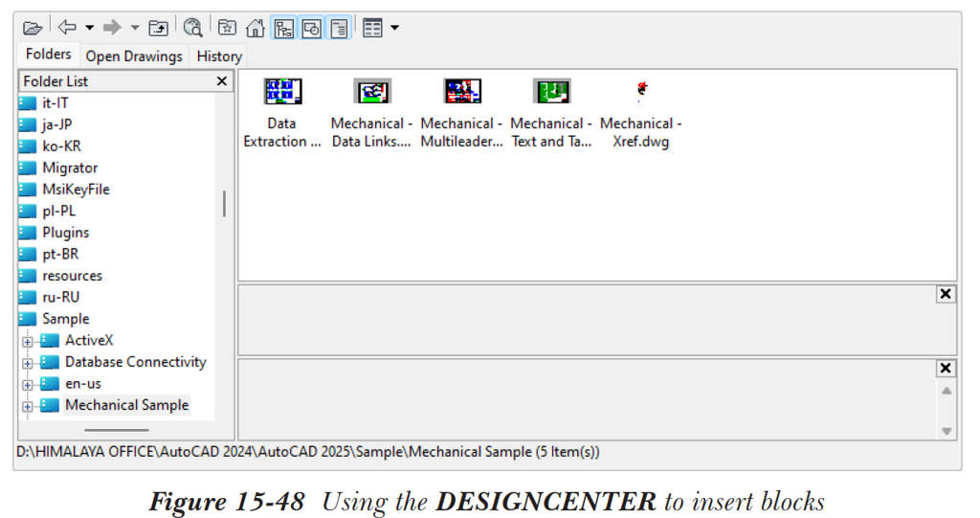This screenshot has width=980, height=518.
Task: Select the Sample folder
Action: pyautogui.click(x=66, y=319)
